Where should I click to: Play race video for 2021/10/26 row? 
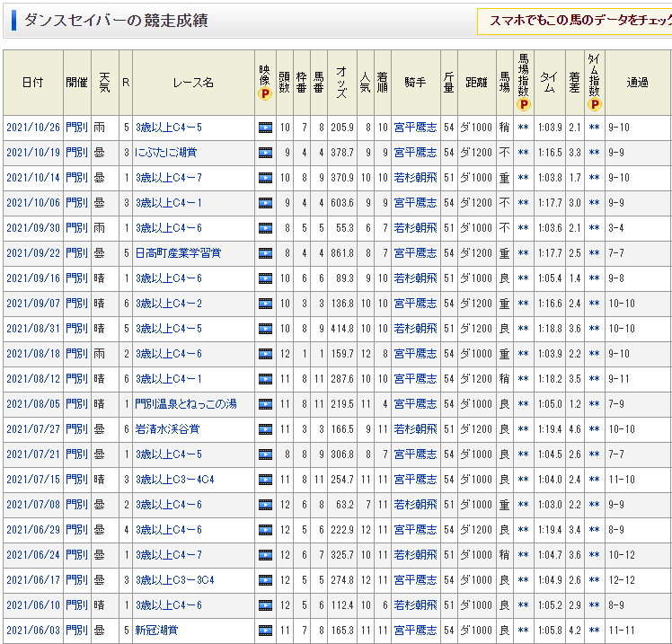point(265,128)
